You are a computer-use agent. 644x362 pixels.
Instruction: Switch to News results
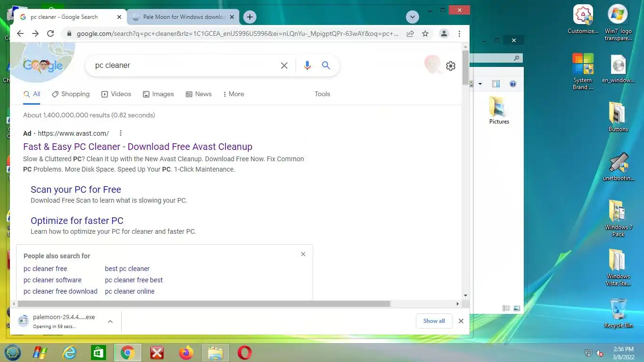pyautogui.click(x=198, y=94)
